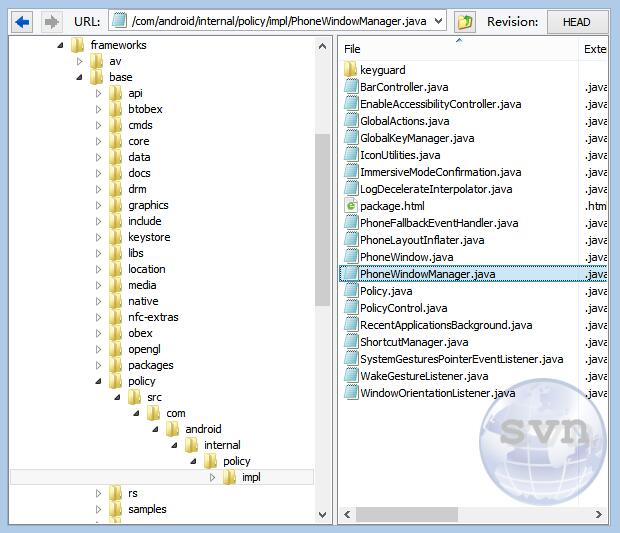Click the impl folder icon in tree

(229, 477)
